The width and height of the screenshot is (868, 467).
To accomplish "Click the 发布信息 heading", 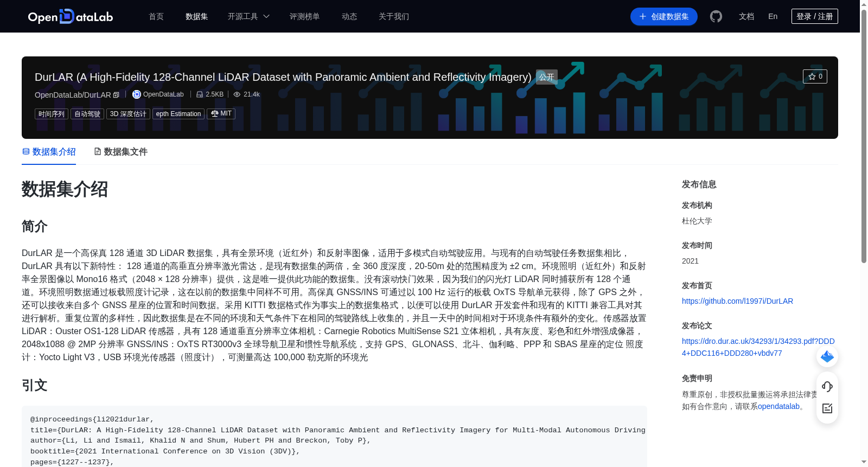I will (x=699, y=184).
